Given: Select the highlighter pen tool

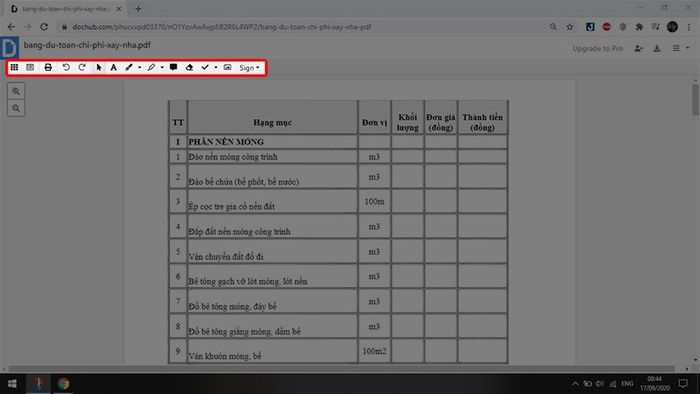Looking at the screenshot, I should (151, 67).
